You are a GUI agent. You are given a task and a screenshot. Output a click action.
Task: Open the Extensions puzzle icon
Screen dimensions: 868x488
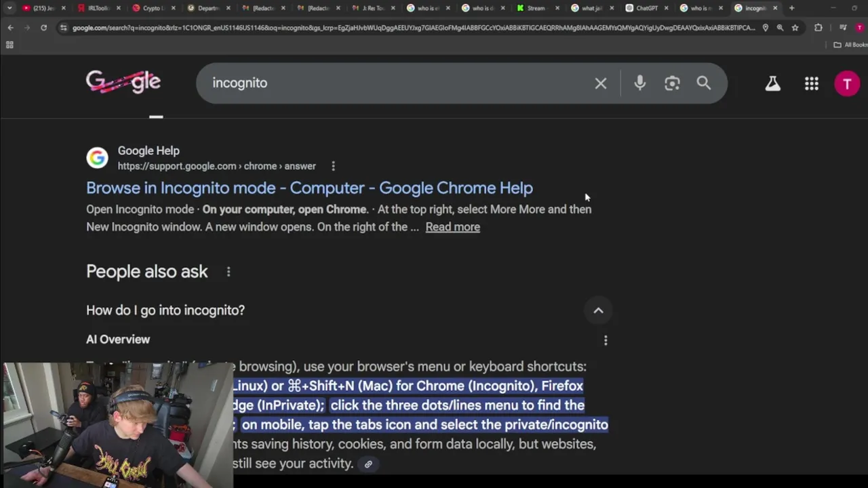(x=818, y=28)
